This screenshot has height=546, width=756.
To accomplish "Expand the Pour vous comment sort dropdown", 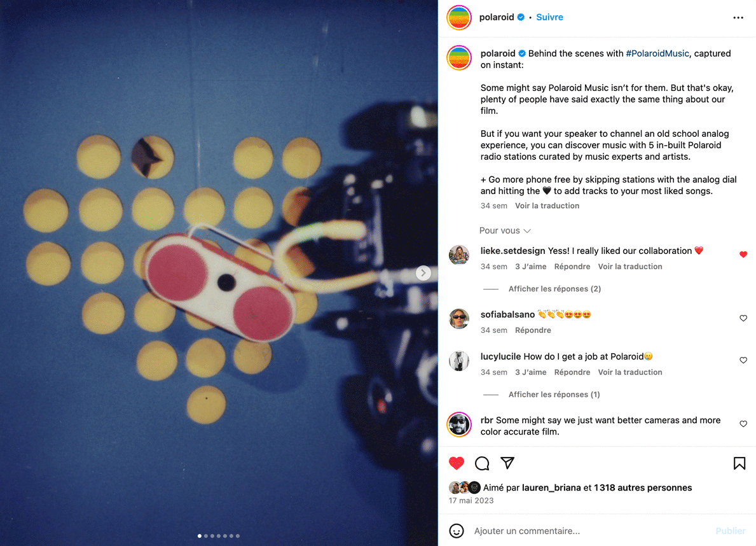I will pyautogui.click(x=505, y=231).
